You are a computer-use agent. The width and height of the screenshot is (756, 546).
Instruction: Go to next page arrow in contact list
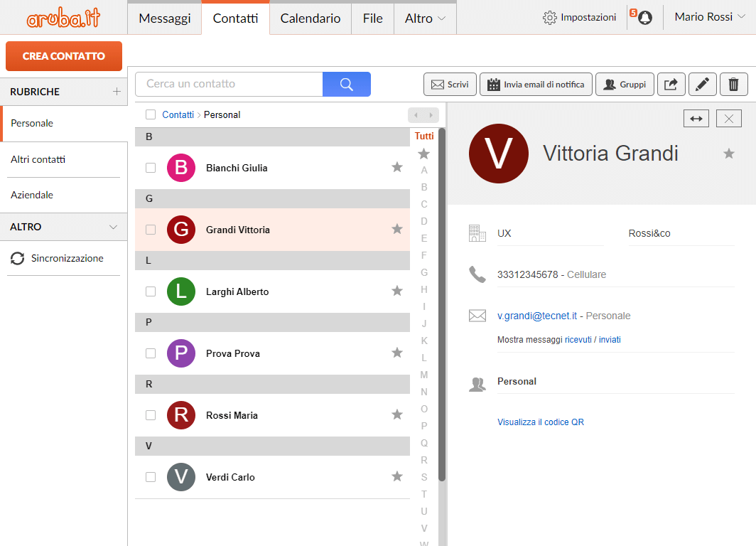point(431,115)
